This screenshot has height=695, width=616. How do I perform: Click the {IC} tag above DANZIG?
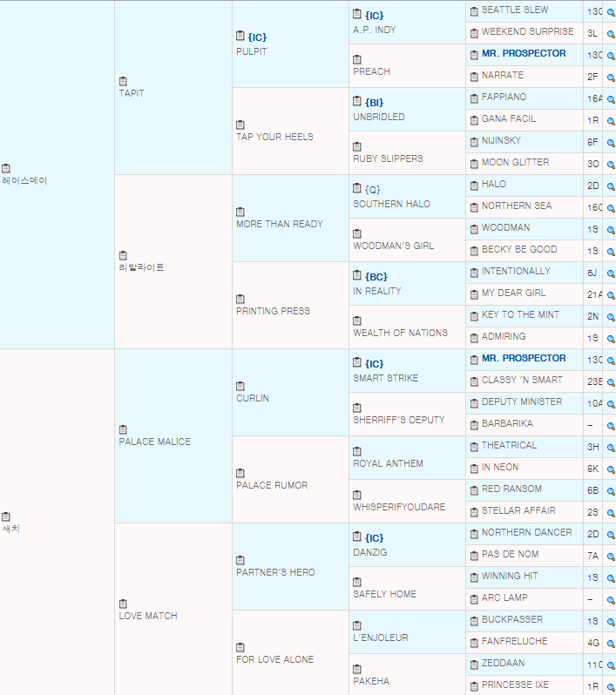374,538
